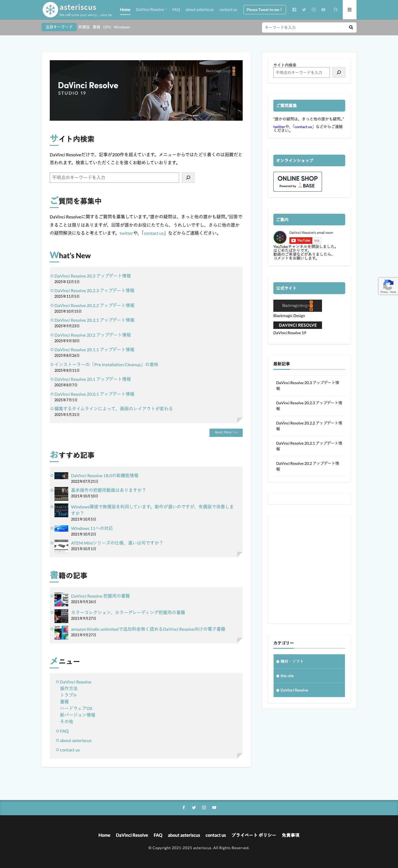Click Blackmagic Design text link

pos(289,316)
